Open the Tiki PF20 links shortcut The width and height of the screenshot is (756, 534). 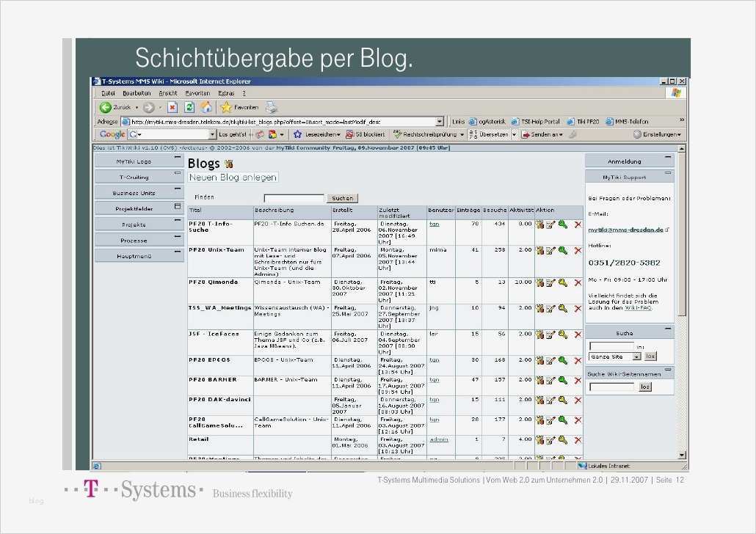coord(583,122)
